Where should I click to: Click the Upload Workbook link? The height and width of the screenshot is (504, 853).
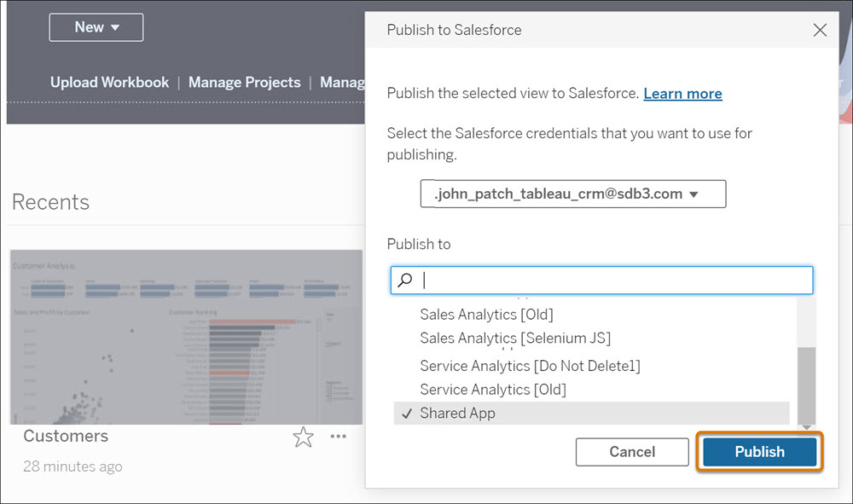point(109,82)
